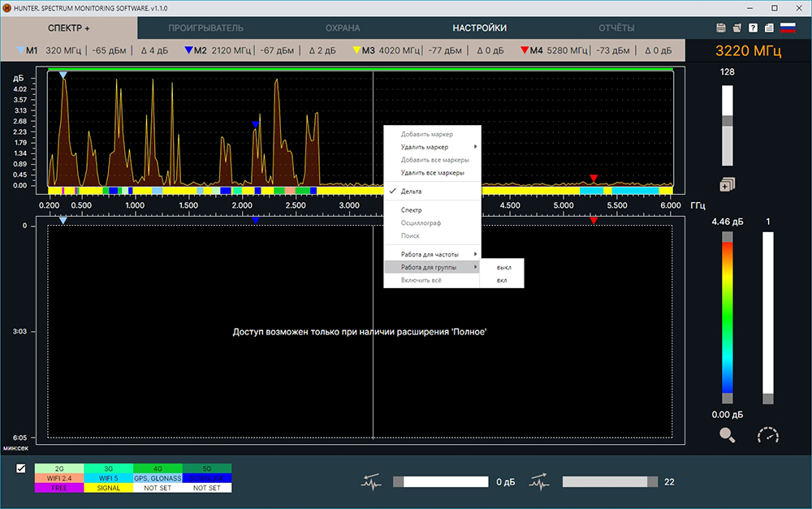Click the stacked layers plus icon
Screen dimensions: 812x509
pyautogui.click(x=727, y=184)
